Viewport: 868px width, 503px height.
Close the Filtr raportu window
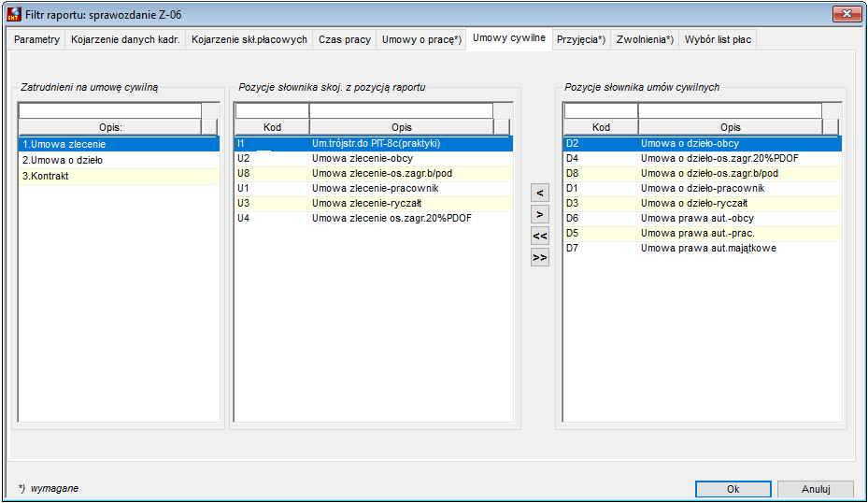click(847, 14)
